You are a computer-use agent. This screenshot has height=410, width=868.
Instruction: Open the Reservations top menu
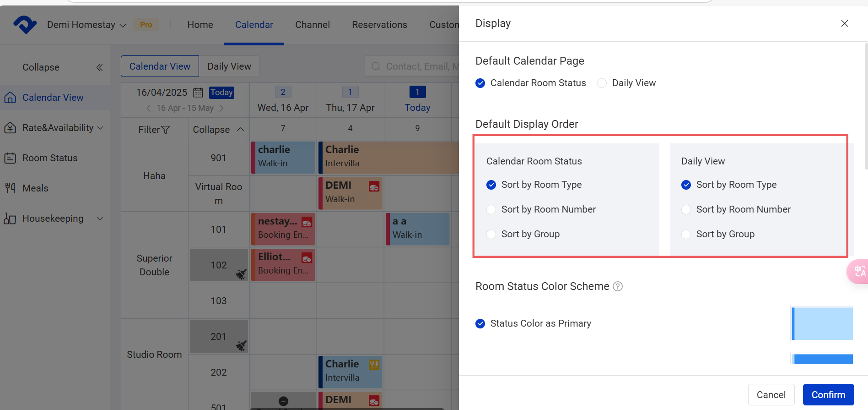[379, 25]
